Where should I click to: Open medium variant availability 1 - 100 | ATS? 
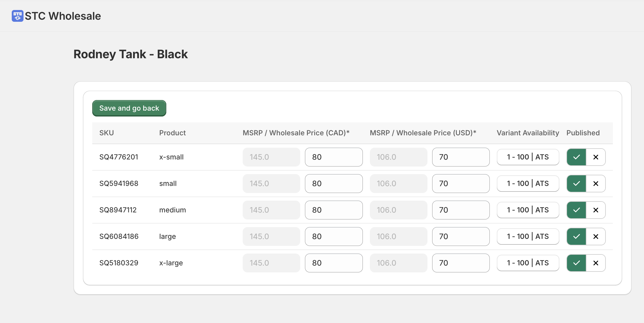pyautogui.click(x=528, y=210)
